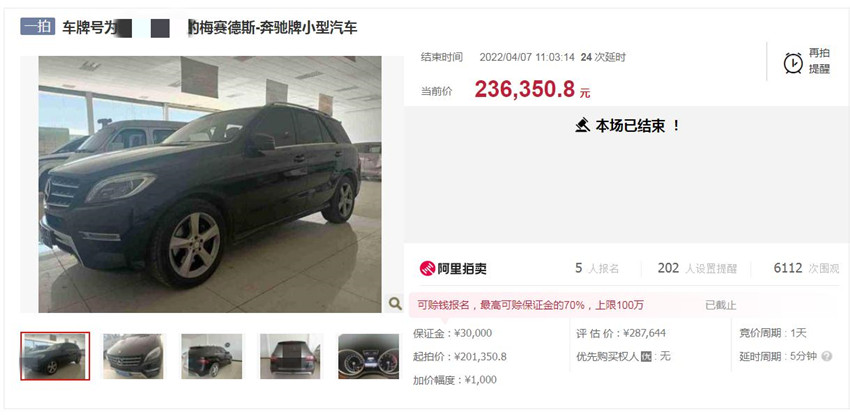The image size is (850, 418).
Task: Open the magnifier zoom icon on photo
Action: tap(395, 303)
